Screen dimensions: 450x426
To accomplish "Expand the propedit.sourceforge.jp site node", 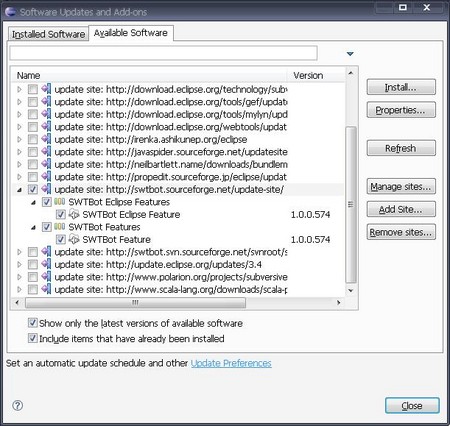I will 19,177.
